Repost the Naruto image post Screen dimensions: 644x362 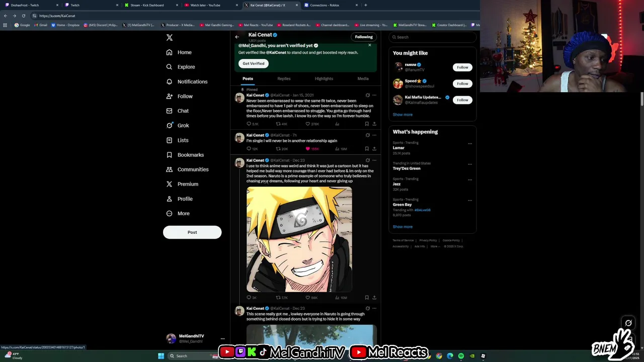pos(281,298)
